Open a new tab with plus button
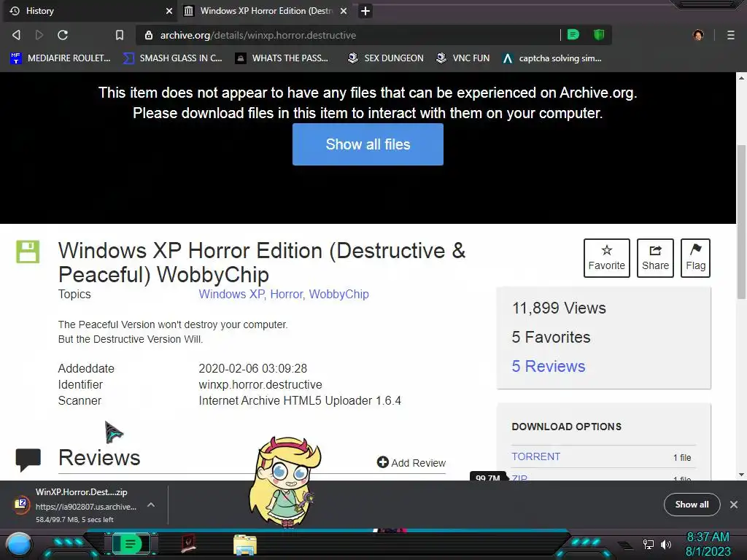This screenshot has width=747, height=560. point(365,11)
